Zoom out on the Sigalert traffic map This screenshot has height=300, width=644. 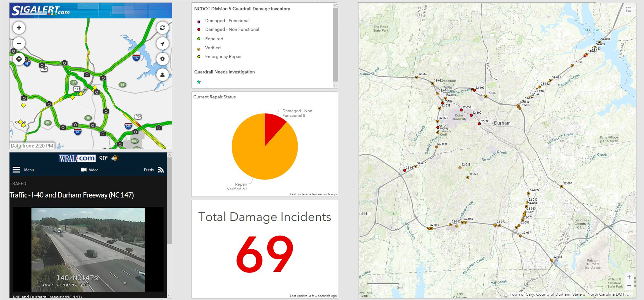pyautogui.click(x=19, y=44)
